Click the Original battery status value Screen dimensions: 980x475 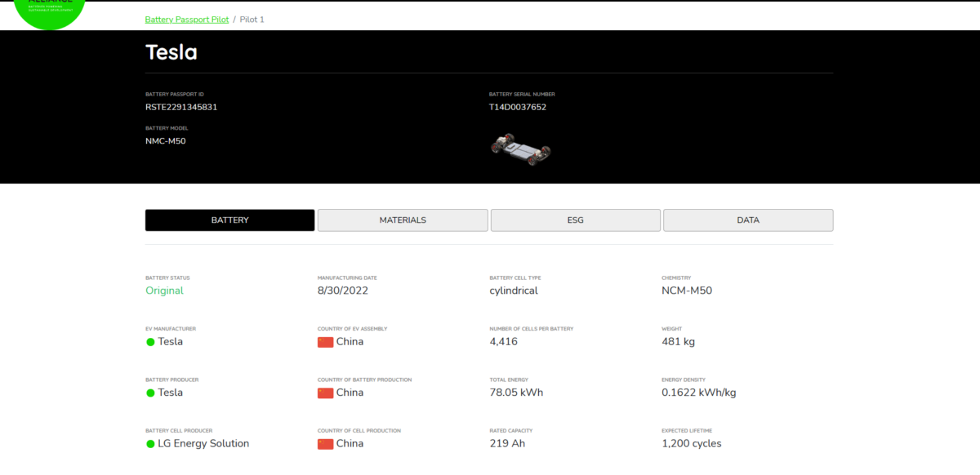164,291
